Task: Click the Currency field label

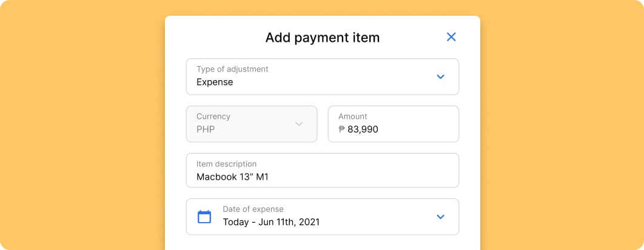Action: point(213,117)
